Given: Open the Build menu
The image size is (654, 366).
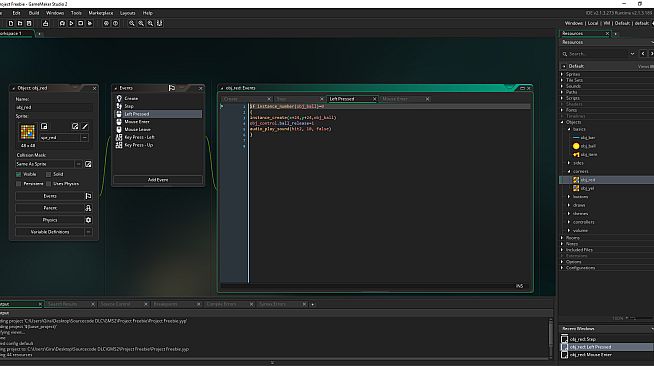Looking at the screenshot, I should tap(34, 13).
